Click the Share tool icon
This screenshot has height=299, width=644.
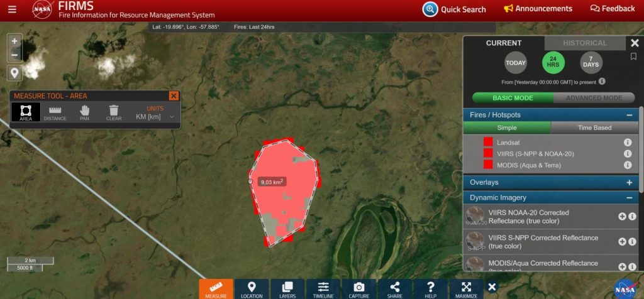tap(394, 289)
